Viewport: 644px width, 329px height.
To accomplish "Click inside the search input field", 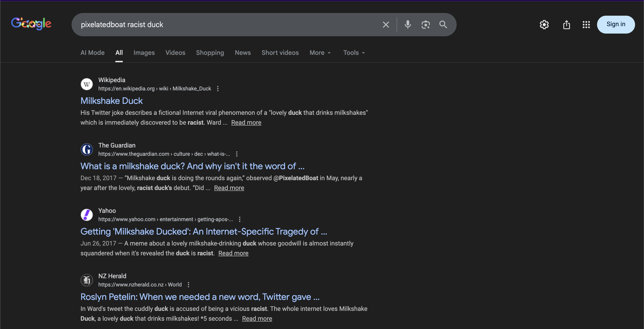I will (x=225, y=25).
